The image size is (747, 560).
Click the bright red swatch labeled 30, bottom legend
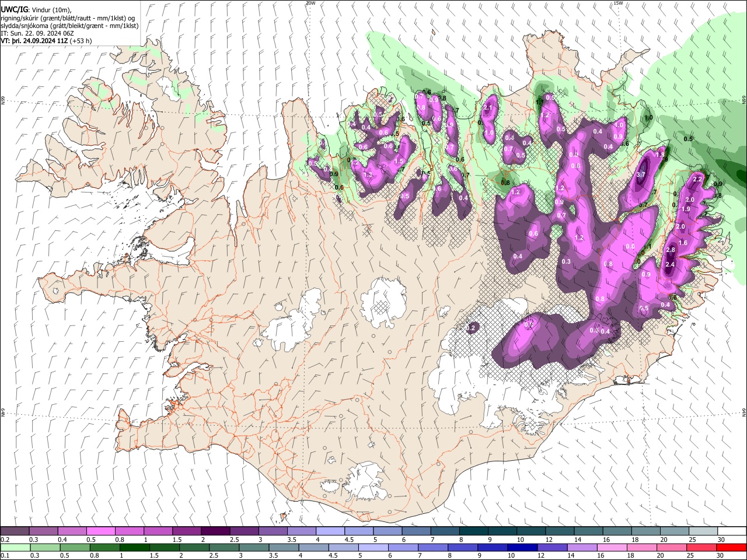(731, 547)
